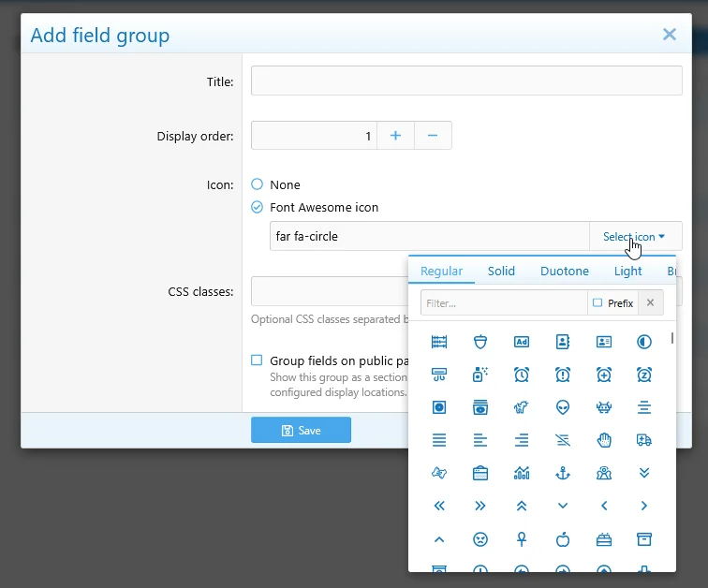Click the Save button
This screenshot has width=708, height=588.
(x=301, y=430)
